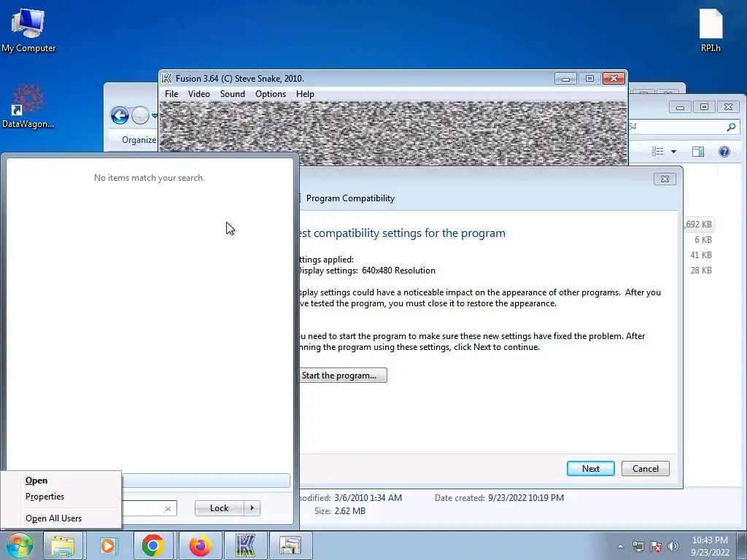Click the Start the program button
The width and height of the screenshot is (747, 560).
click(x=343, y=376)
